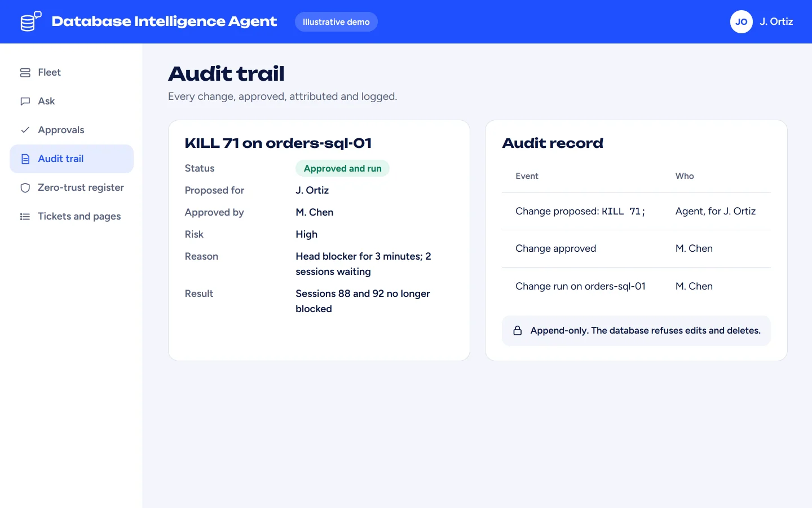This screenshot has width=812, height=508.
Task: Click the Approved and run status badge
Action: (x=342, y=168)
